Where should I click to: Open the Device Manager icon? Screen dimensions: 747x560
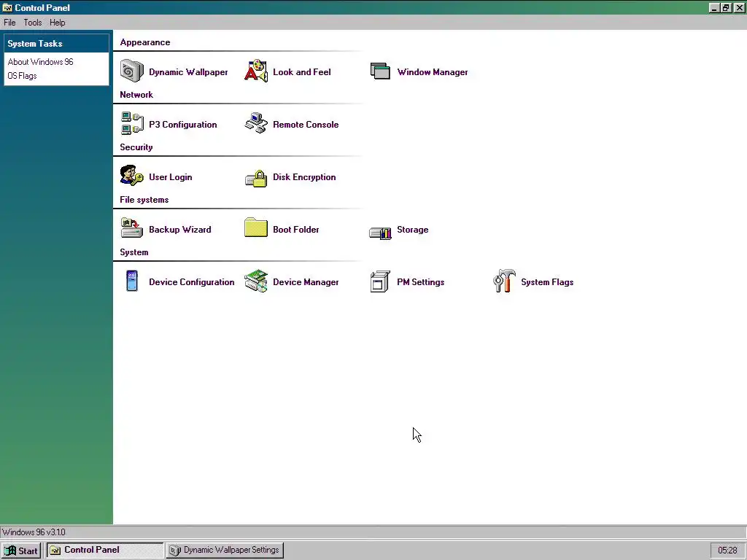point(256,281)
